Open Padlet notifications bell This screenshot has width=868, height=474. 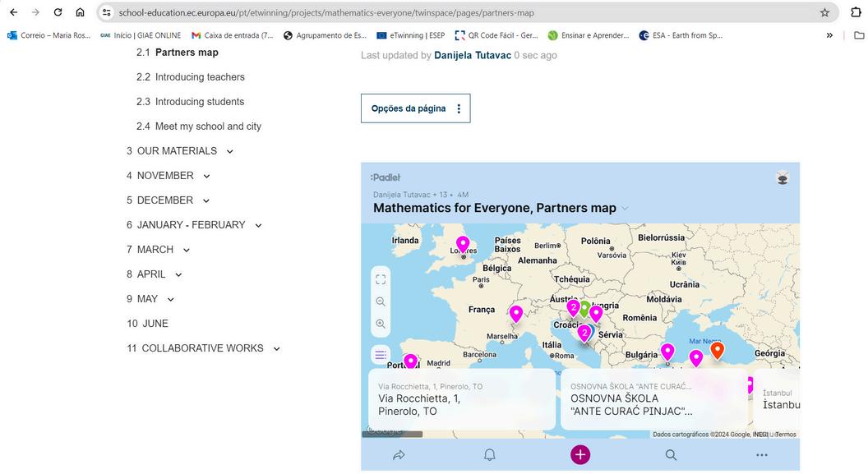click(x=490, y=454)
